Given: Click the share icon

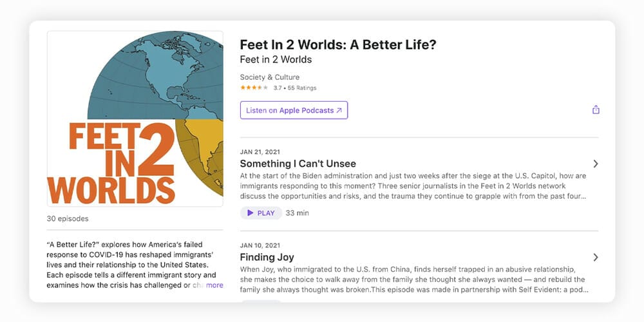Looking at the screenshot, I should pyautogui.click(x=596, y=110).
